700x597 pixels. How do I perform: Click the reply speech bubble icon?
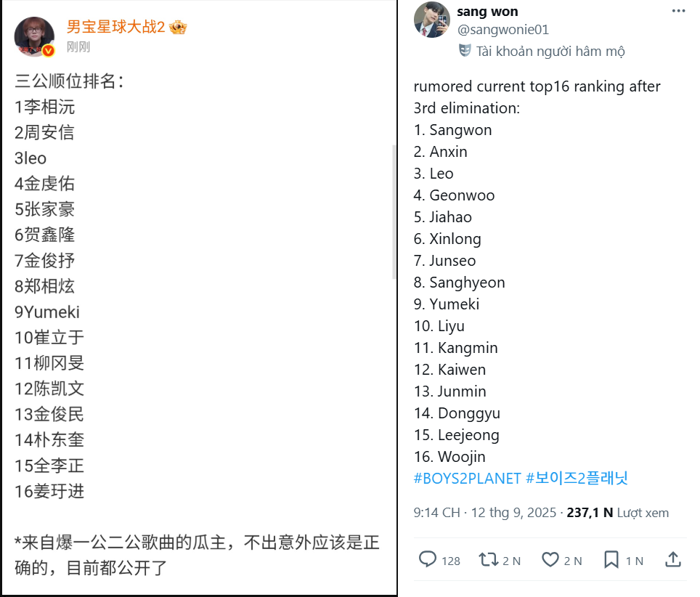coord(428,560)
